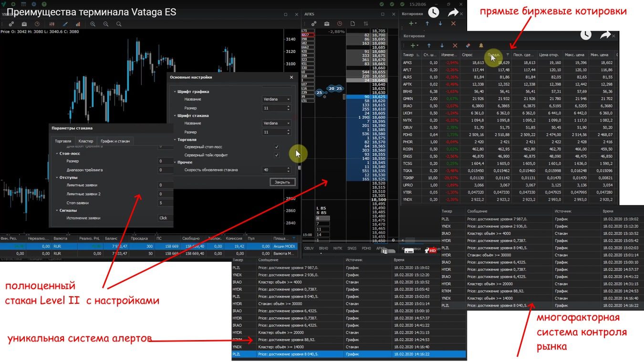Viewport: 644px width, 362px height.
Task: Sort quotes by Спрос column header
Action: click(x=472, y=55)
